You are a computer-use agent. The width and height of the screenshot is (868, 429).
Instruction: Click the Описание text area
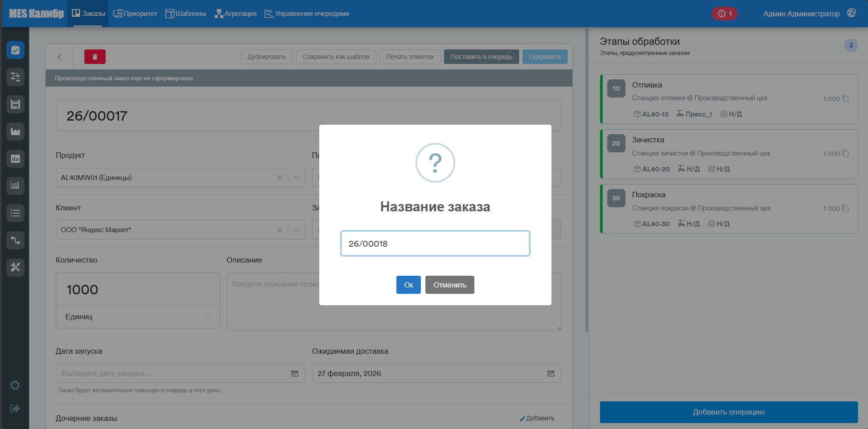pyautogui.click(x=394, y=302)
